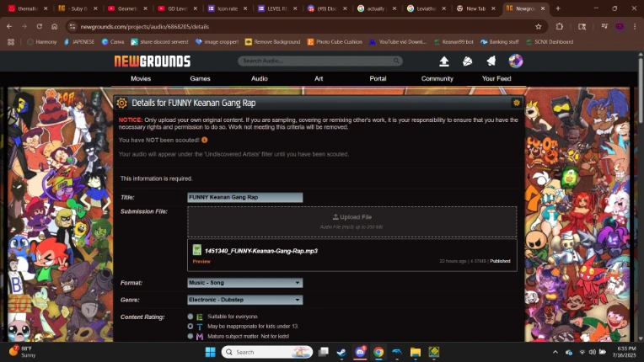Open Chrome extensions puzzle icon
The width and height of the screenshot is (644, 362).
[560, 27]
